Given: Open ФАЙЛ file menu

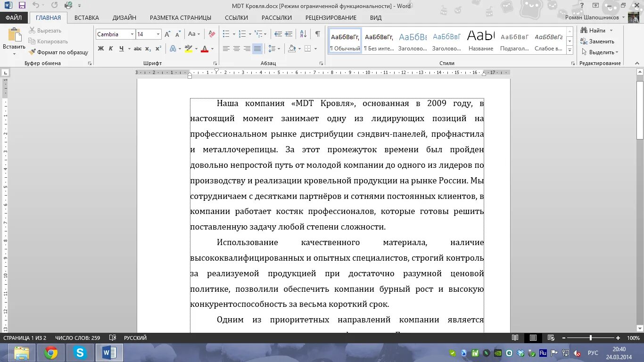Looking at the screenshot, I should [14, 18].
